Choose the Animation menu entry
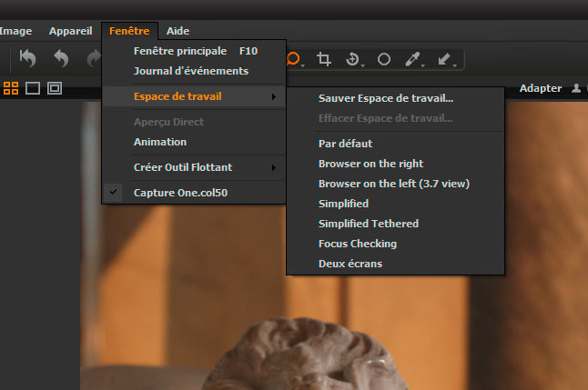This screenshot has width=588, height=390. pyautogui.click(x=194, y=142)
